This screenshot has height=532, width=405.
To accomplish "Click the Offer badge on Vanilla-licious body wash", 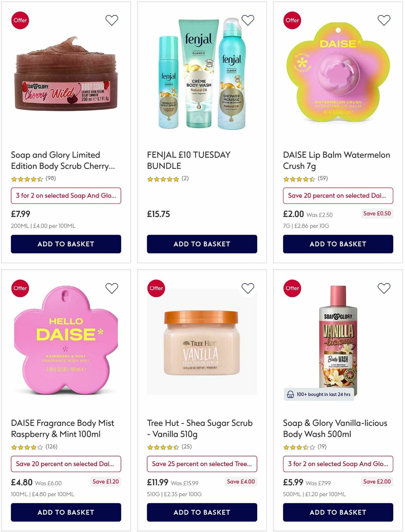I will [292, 288].
